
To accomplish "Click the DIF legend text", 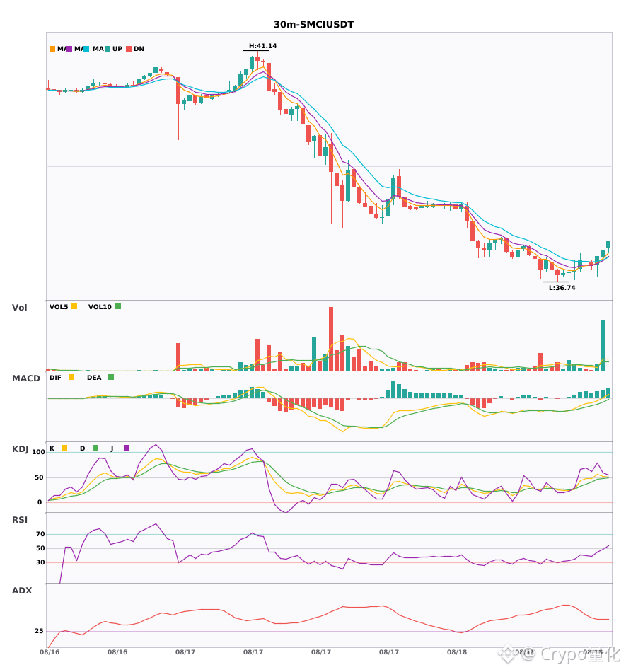I will pyautogui.click(x=55, y=378).
